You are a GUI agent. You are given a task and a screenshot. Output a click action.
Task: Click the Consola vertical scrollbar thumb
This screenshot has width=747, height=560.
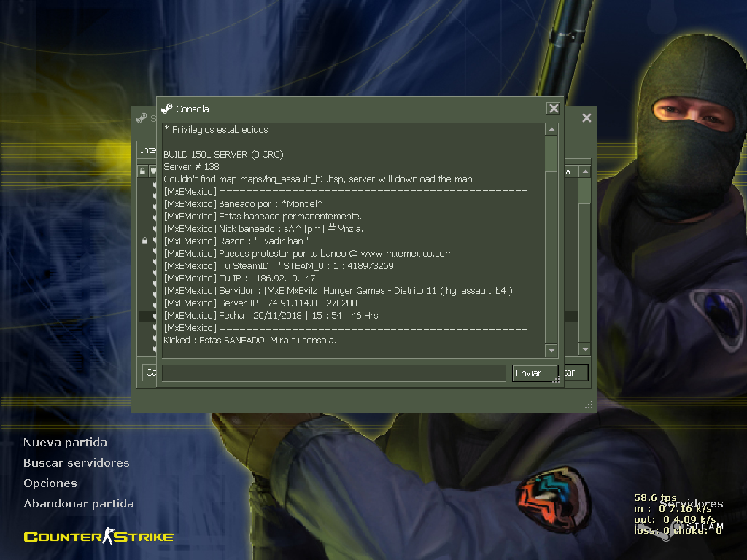tap(551, 153)
